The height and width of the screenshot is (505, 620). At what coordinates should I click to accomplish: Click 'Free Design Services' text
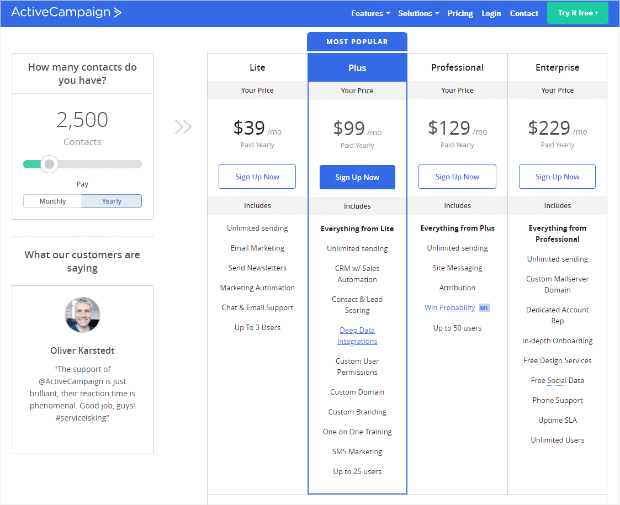pos(557,361)
